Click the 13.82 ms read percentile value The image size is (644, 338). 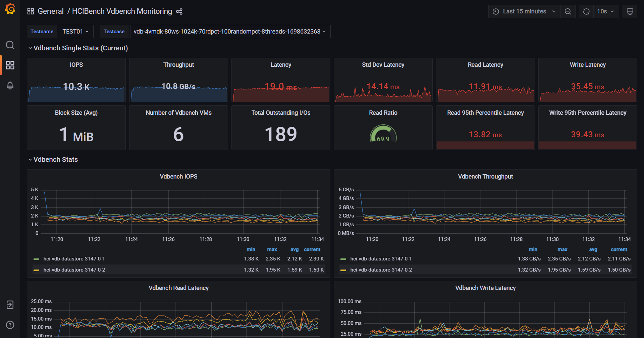click(x=485, y=135)
